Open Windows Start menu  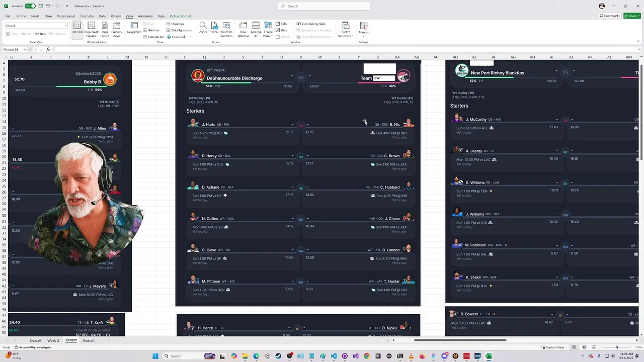(x=155, y=356)
